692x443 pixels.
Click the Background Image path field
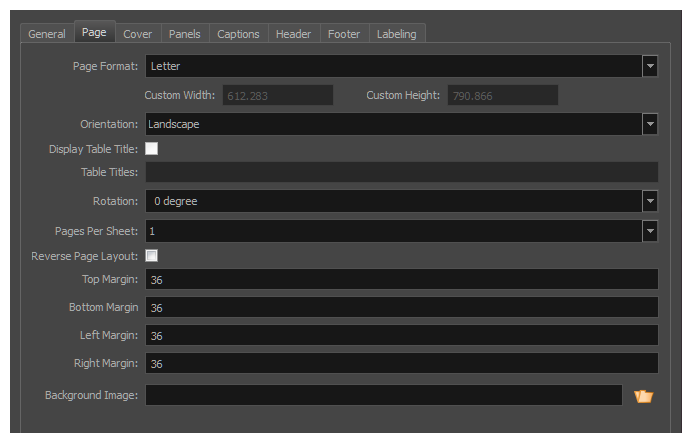384,395
